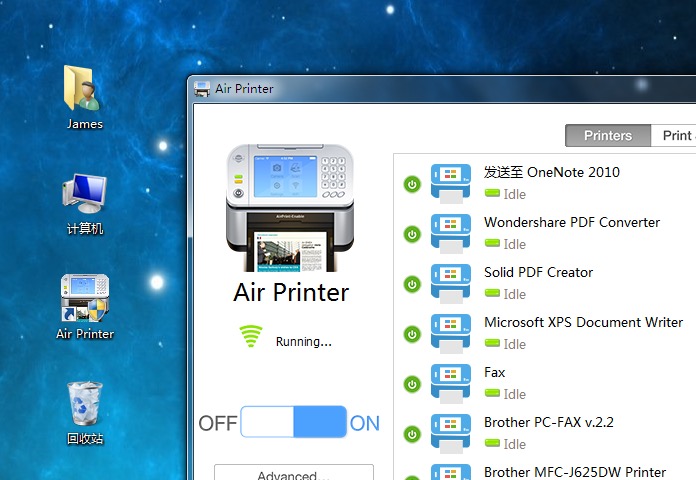
Task: Click printer icon for Brother MFC-J625DW Printer
Action: click(451, 472)
